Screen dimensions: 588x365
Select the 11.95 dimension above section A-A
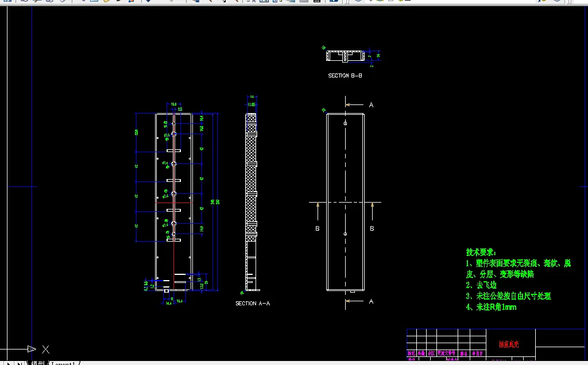tap(252, 104)
